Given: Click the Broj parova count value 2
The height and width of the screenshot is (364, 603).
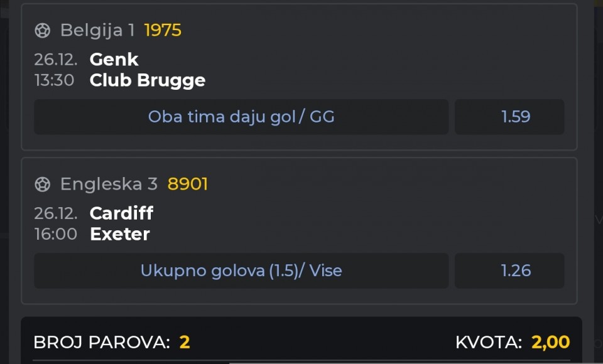Looking at the screenshot, I should (x=185, y=342).
